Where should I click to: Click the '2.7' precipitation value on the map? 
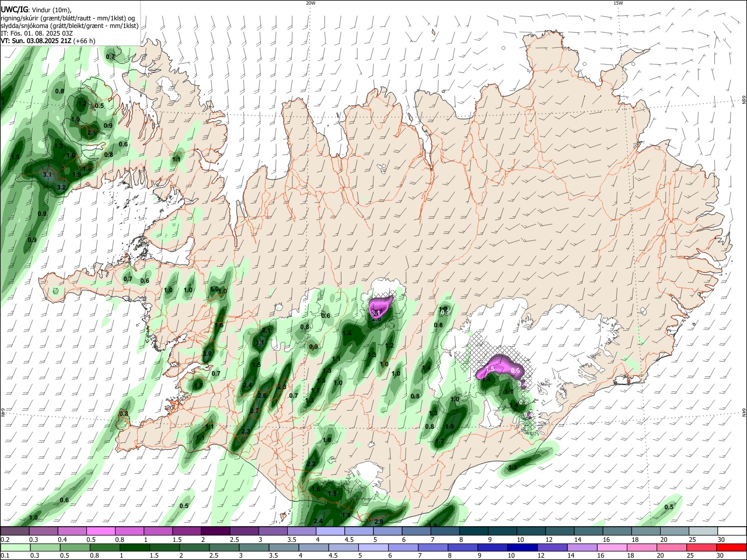tap(254, 411)
